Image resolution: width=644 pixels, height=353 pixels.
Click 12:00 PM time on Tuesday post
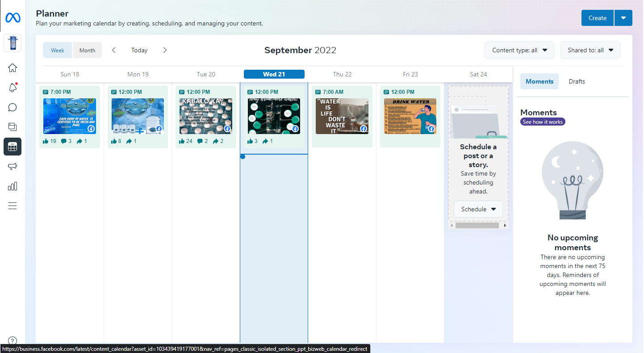click(198, 92)
